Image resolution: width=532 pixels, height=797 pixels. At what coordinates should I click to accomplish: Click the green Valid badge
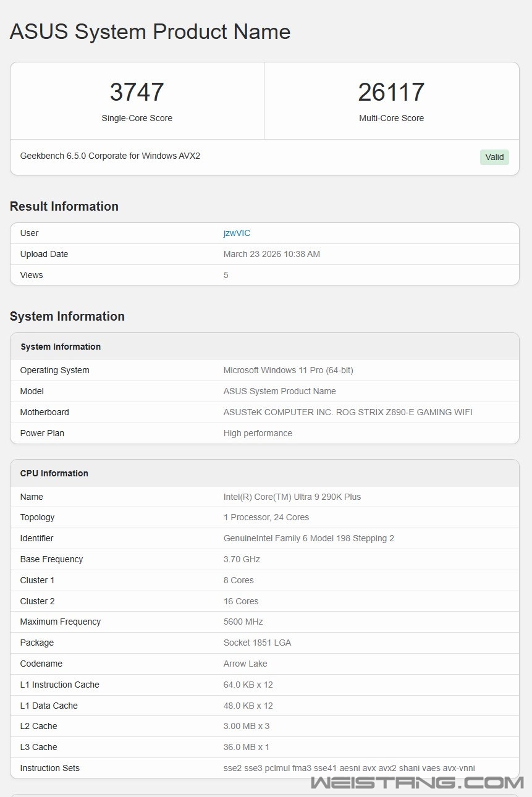pyautogui.click(x=494, y=157)
